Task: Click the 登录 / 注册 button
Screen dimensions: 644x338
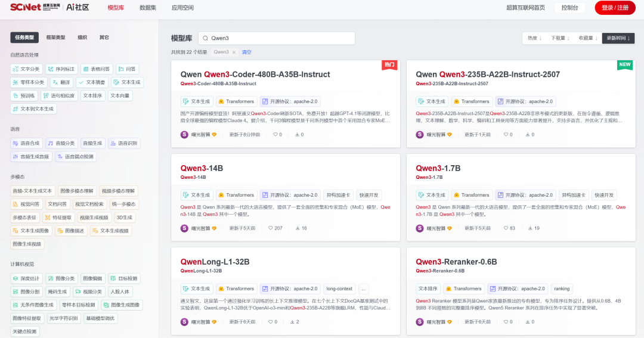Action: coord(615,7)
